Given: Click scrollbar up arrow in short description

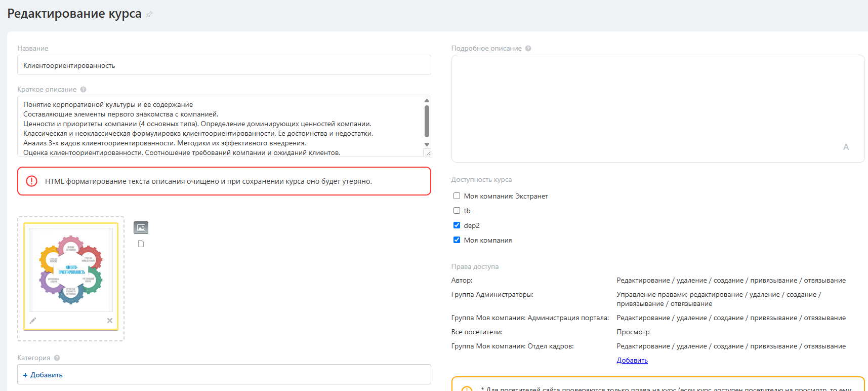Looking at the screenshot, I should [427, 100].
